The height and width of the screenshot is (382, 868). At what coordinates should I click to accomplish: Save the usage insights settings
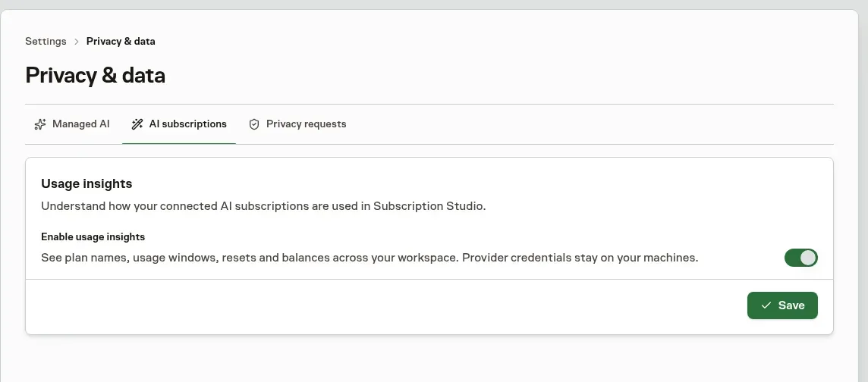coord(782,305)
